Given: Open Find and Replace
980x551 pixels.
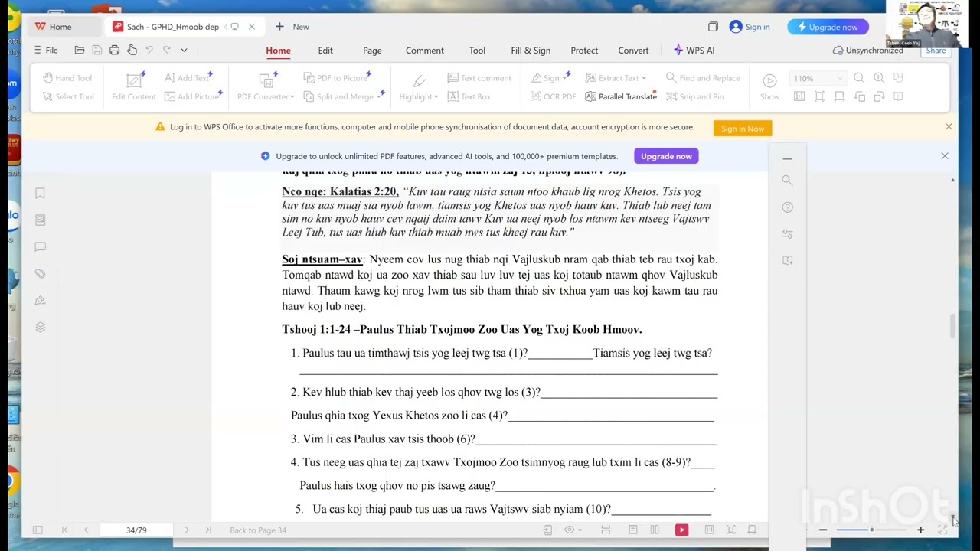Looking at the screenshot, I should [702, 78].
